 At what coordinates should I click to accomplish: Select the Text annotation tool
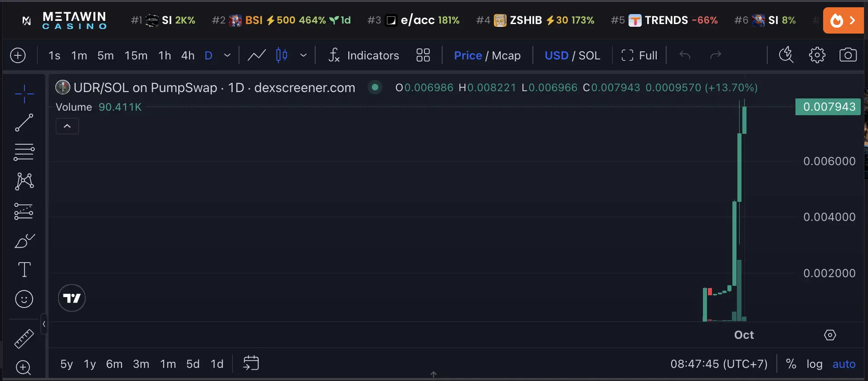click(x=24, y=270)
